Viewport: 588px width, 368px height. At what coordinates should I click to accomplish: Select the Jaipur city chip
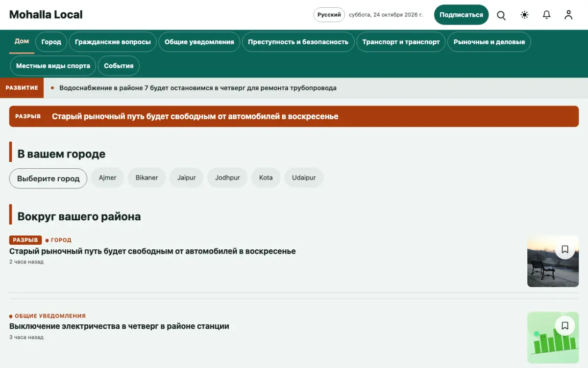(187, 178)
